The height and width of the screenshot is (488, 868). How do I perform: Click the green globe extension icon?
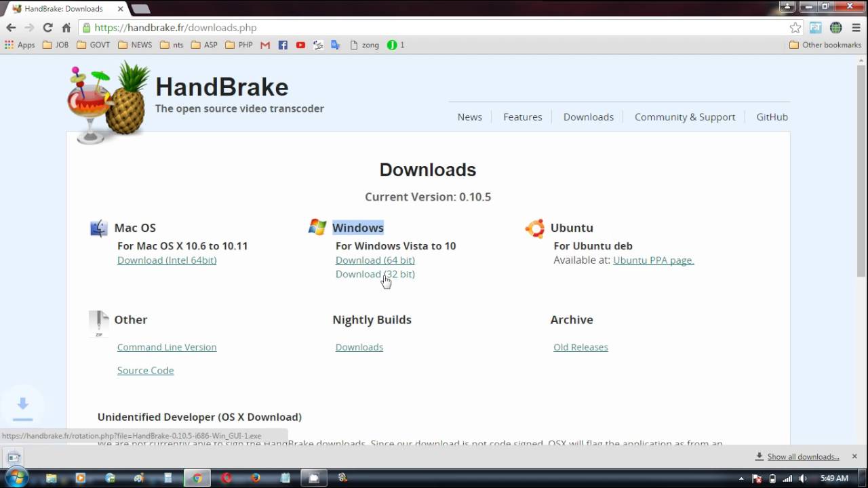pos(836,28)
